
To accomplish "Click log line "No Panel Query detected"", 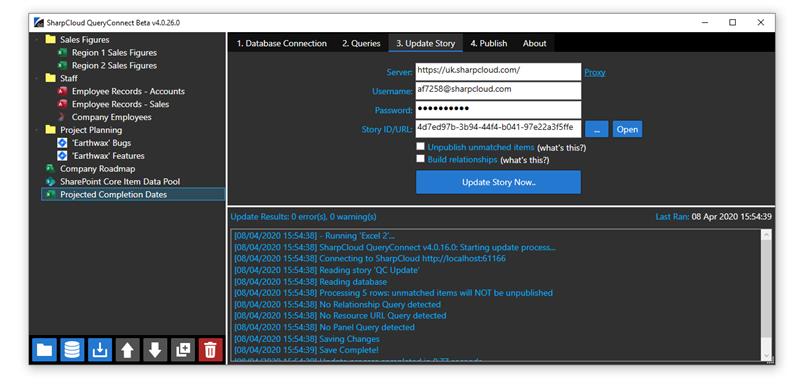I will click(324, 327).
